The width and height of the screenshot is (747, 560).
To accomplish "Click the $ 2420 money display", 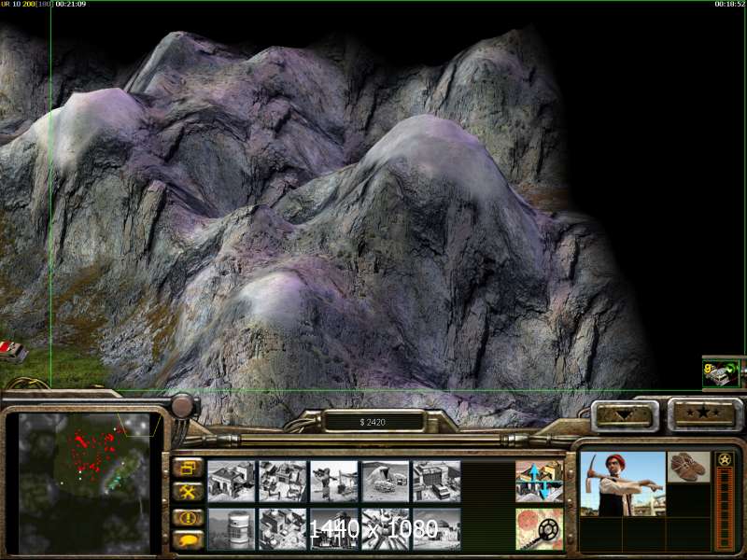I will (x=373, y=422).
